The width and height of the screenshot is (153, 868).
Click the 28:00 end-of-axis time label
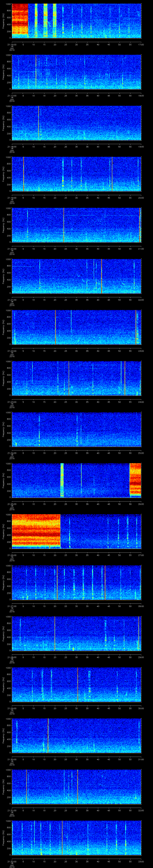tap(141, 606)
